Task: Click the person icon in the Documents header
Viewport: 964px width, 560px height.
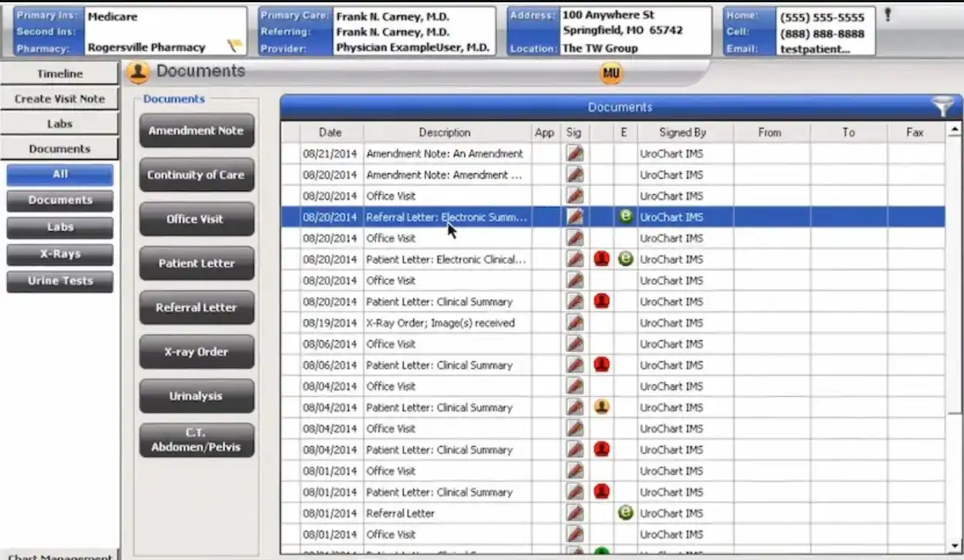Action: (137, 71)
